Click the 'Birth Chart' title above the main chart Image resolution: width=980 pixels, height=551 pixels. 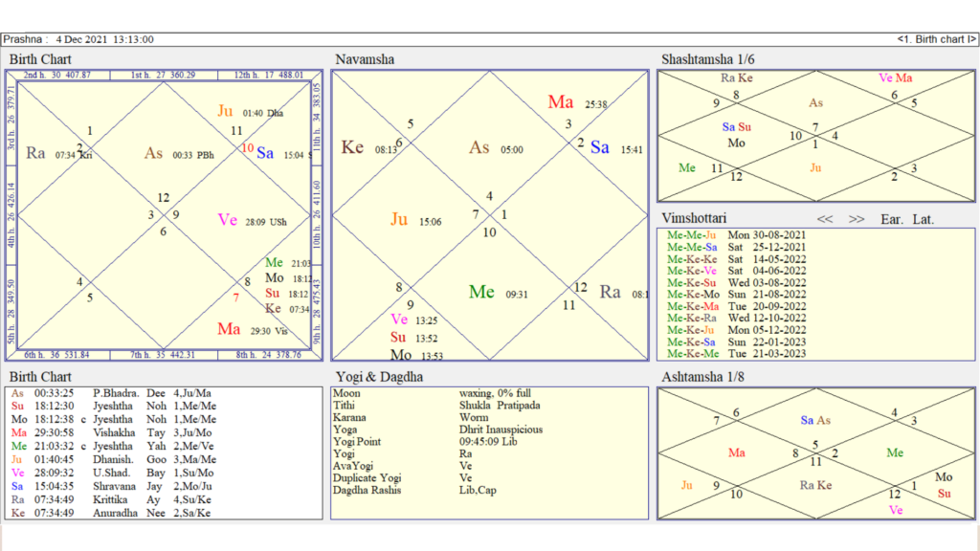tap(40, 59)
